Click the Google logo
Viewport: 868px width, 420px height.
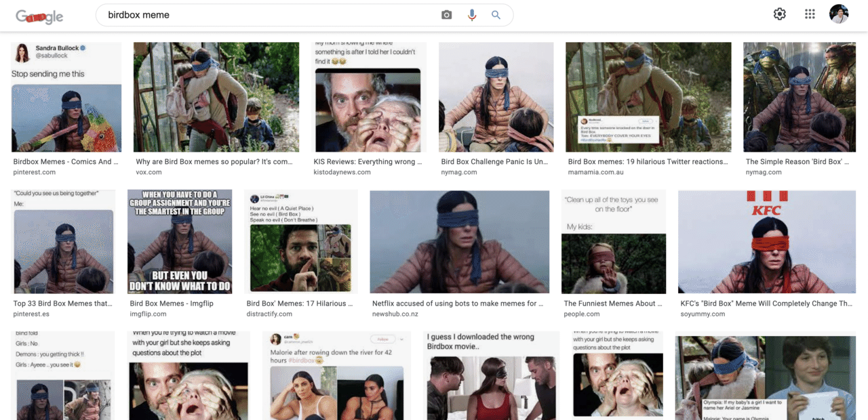point(39,16)
